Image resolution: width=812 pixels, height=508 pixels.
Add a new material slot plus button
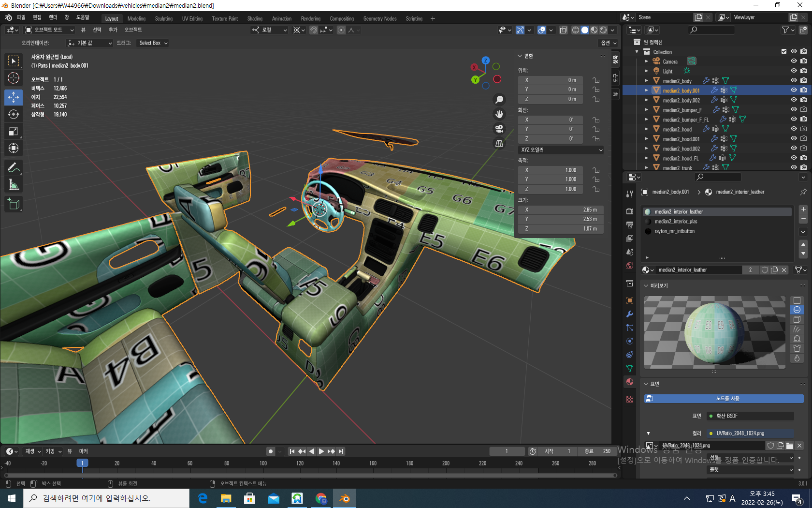(803, 209)
